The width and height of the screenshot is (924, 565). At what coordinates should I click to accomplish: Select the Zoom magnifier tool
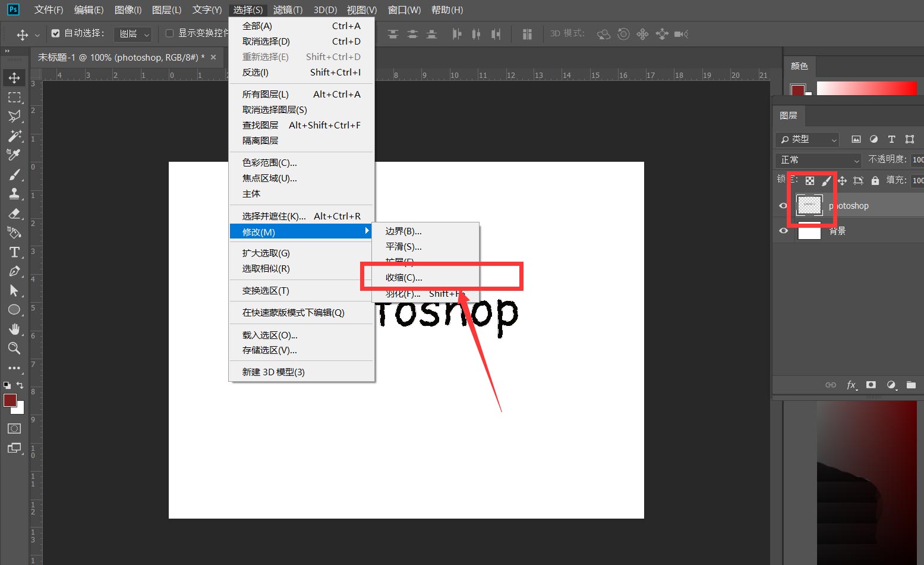click(14, 348)
